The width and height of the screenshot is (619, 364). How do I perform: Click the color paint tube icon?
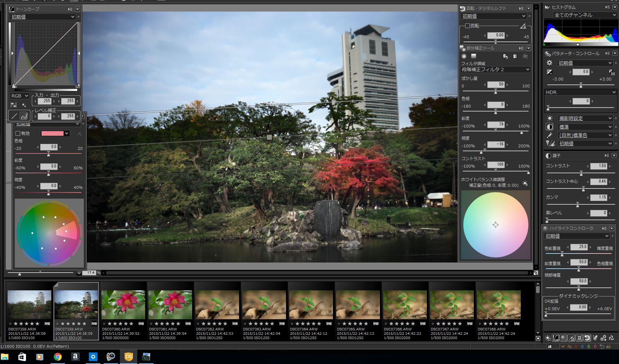click(550, 135)
